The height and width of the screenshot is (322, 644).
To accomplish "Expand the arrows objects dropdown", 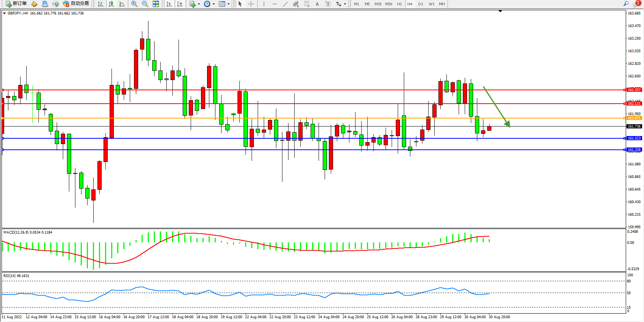I will click(x=345, y=4).
